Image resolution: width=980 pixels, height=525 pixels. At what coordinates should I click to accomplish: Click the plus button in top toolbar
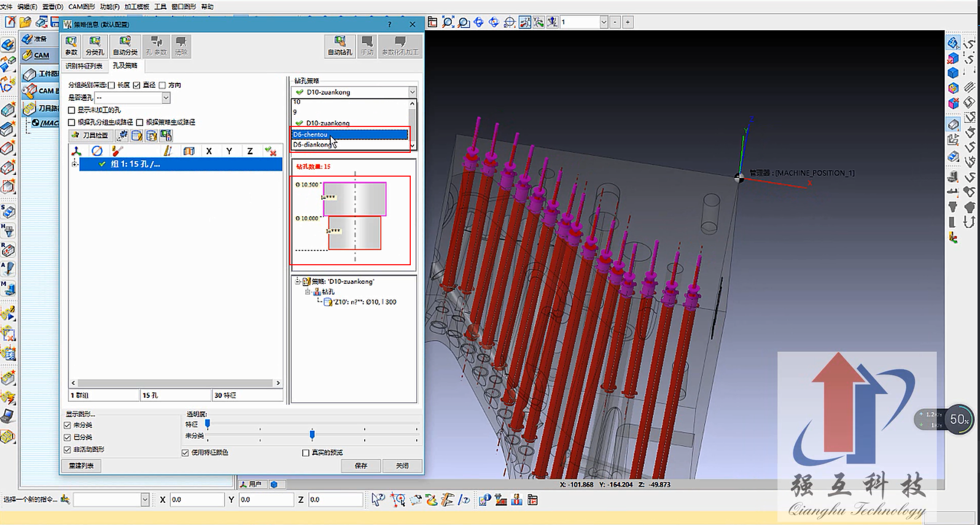click(x=628, y=22)
